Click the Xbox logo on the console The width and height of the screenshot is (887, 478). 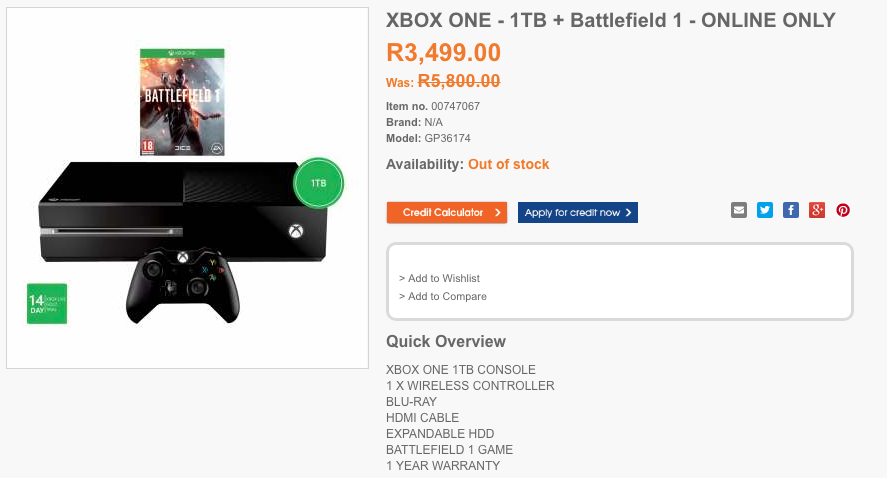click(x=296, y=232)
